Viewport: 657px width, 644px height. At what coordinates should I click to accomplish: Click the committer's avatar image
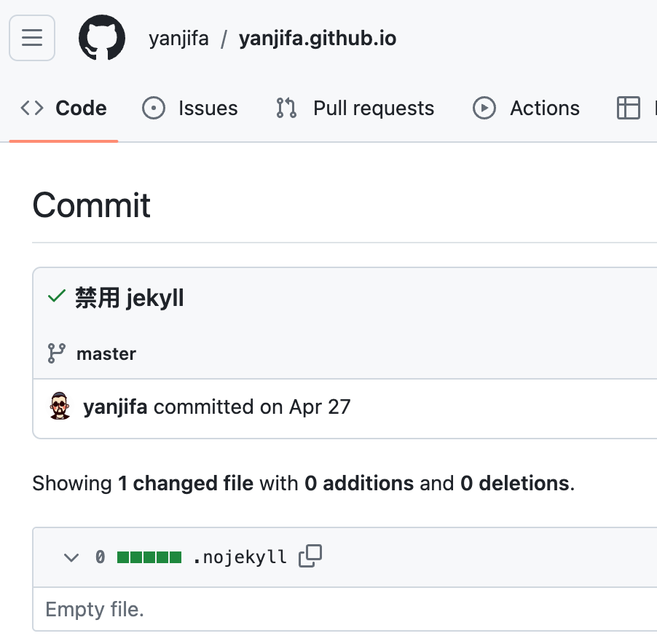[x=60, y=407]
